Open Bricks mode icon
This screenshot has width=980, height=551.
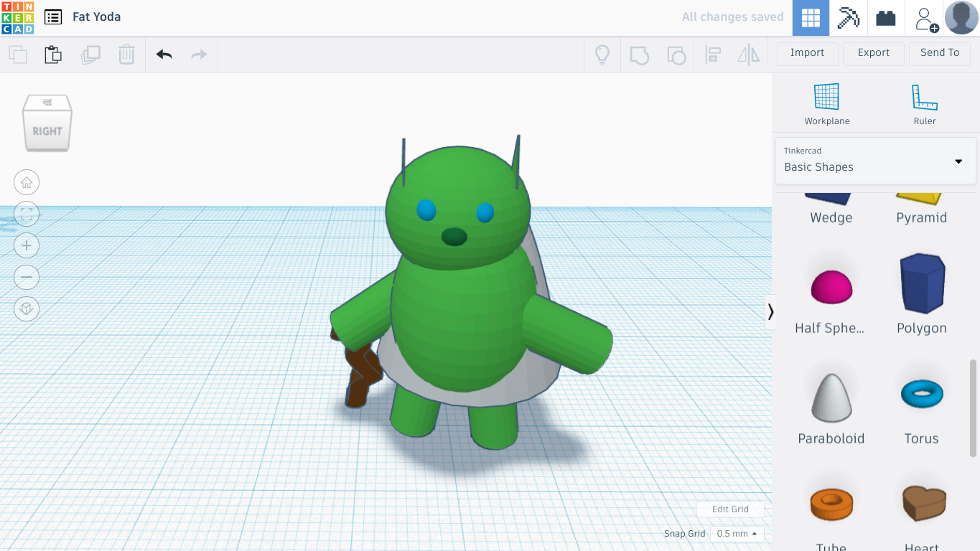pos(886,18)
